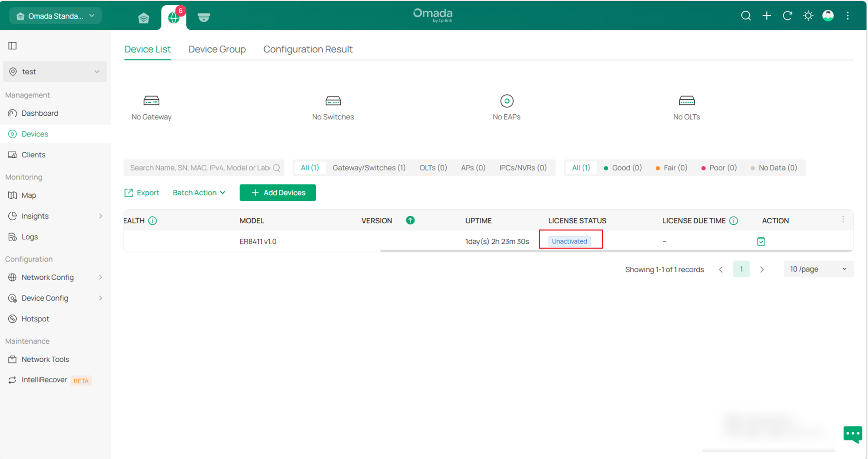This screenshot has height=459, width=868.
Task: Collapse the sidebar using the panel icon
Action: 12,46
